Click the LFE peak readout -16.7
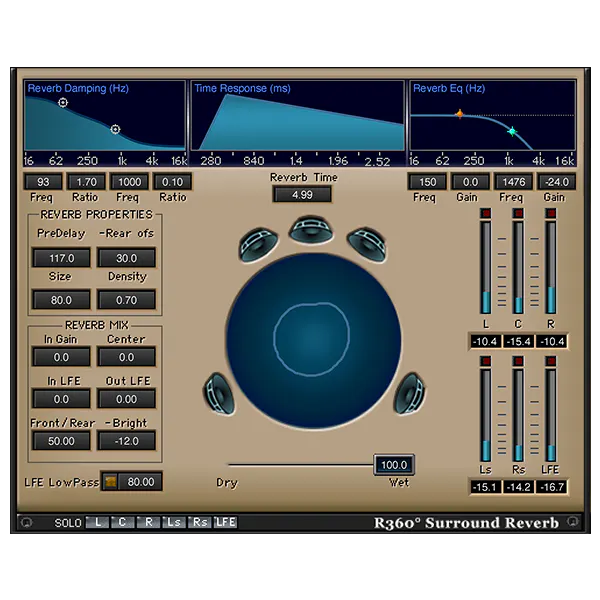The height and width of the screenshot is (600, 600). pos(551,487)
